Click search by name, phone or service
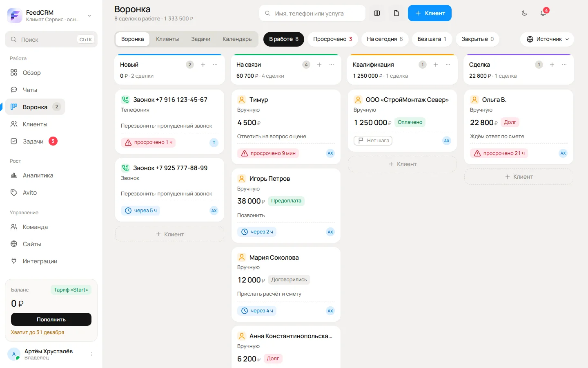588x368 pixels. 312,13
